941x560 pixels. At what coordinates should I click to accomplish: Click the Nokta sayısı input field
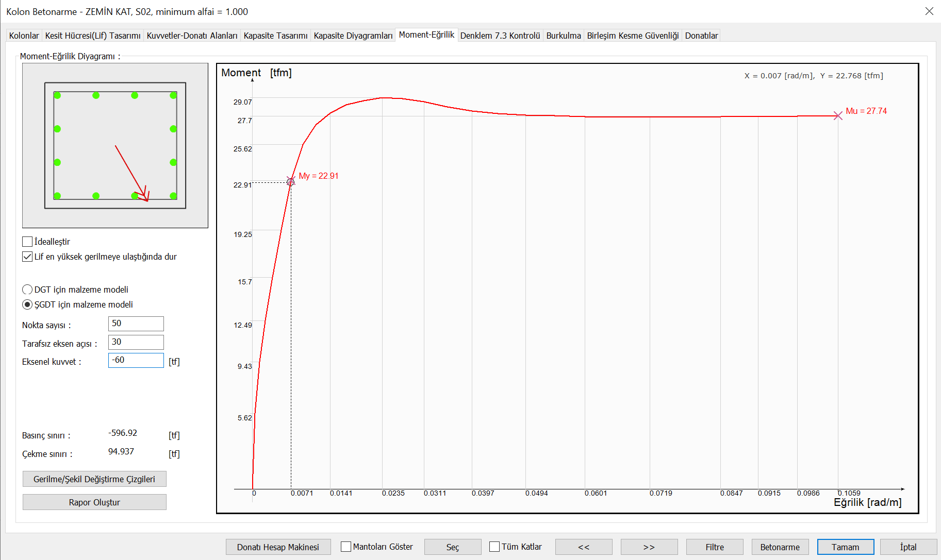tap(136, 324)
